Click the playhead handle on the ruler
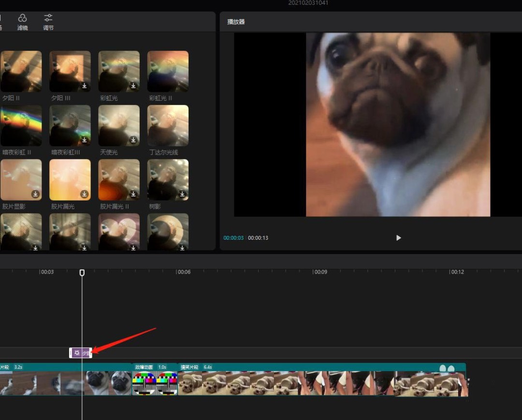The height and width of the screenshot is (420, 522). pos(82,273)
